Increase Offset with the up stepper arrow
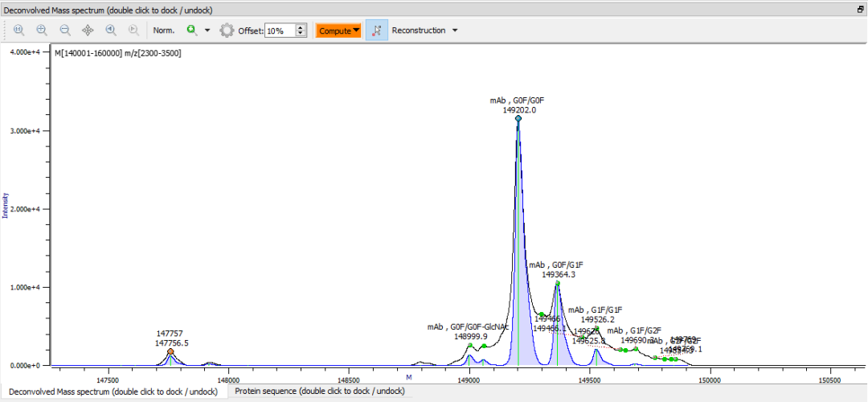This screenshot has height=402, width=868. (x=301, y=27)
